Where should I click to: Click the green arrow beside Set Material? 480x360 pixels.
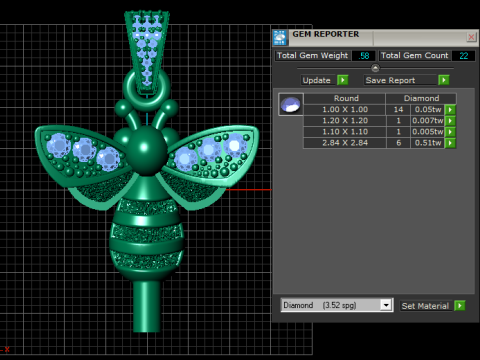tap(459, 305)
